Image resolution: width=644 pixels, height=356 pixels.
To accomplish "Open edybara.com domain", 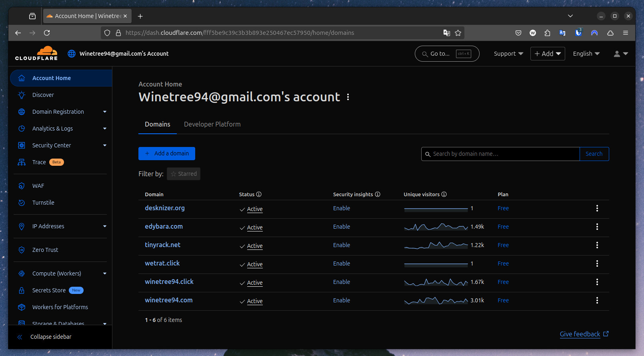I will click(164, 227).
